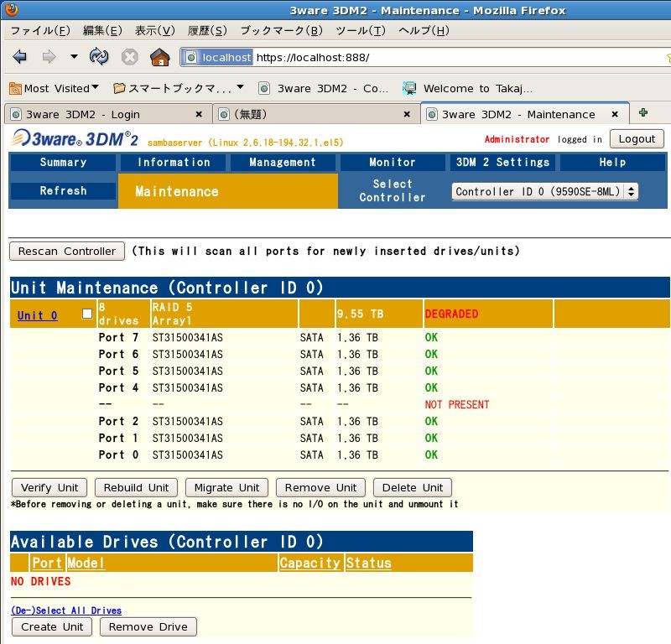Open the 表示(V) menu
This screenshot has width=671, height=644.
coord(155,30)
